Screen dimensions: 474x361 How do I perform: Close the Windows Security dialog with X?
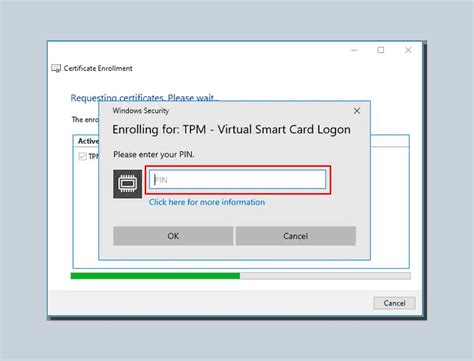point(357,111)
